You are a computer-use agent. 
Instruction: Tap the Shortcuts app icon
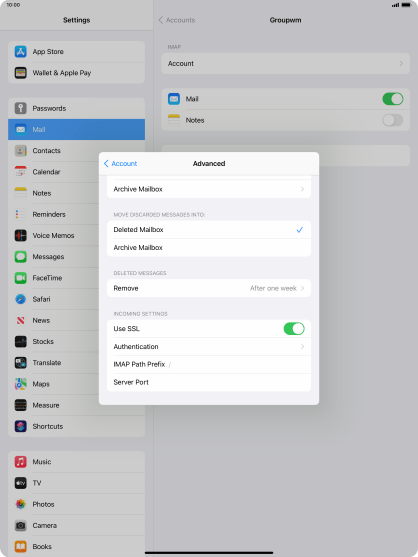click(21, 426)
